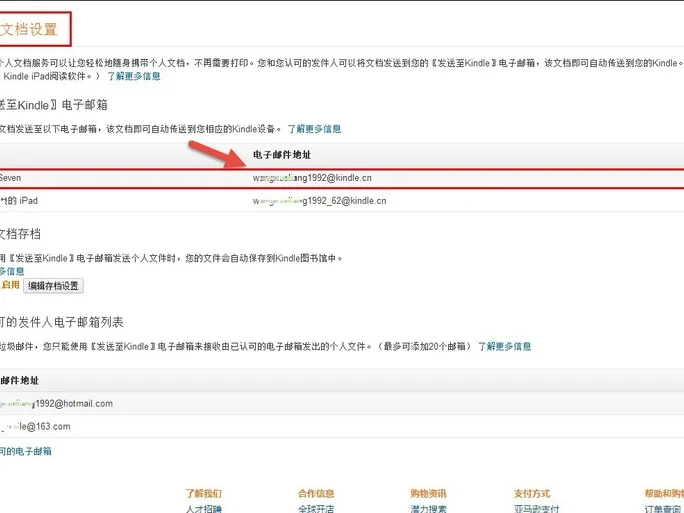
Task: Open the 购物资讯 footer heading
Action: click(428, 494)
